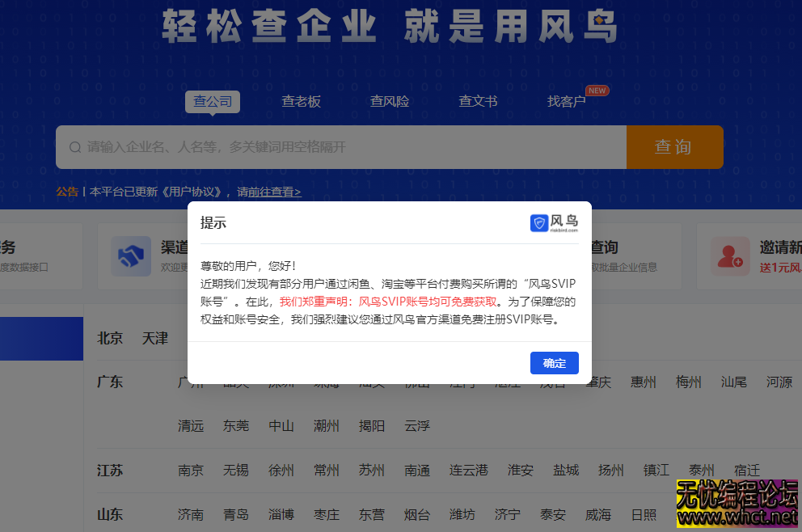Open the 查文书 tab
The image size is (802, 532).
click(x=479, y=101)
